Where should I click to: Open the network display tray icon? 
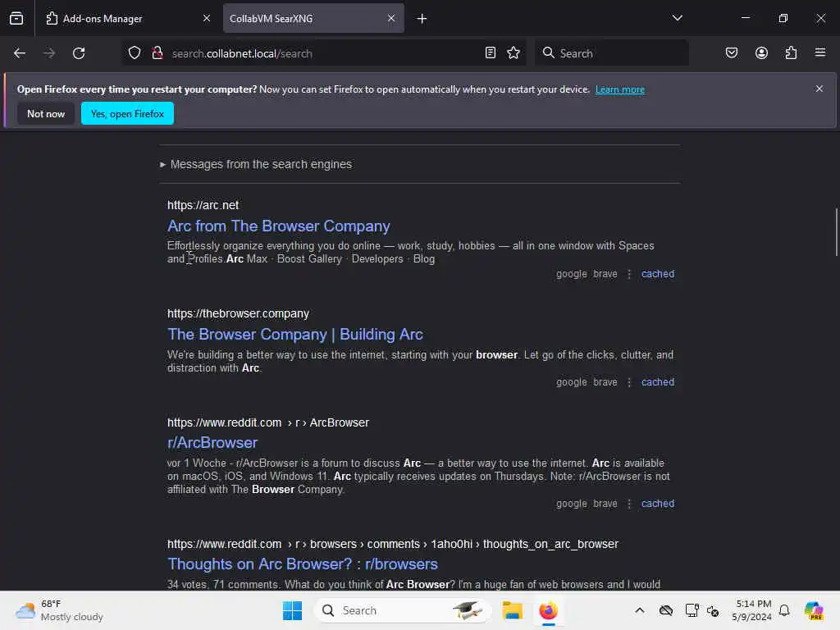692,610
